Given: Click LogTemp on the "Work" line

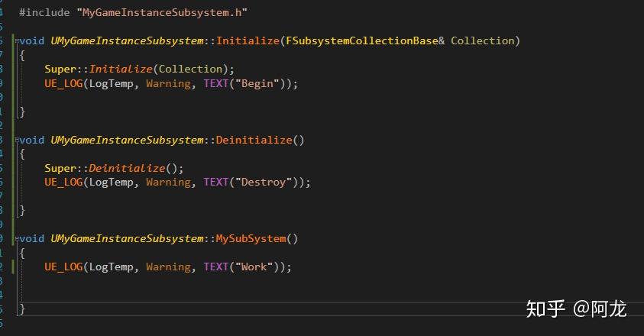Looking at the screenshot, I should coord(112,267).
